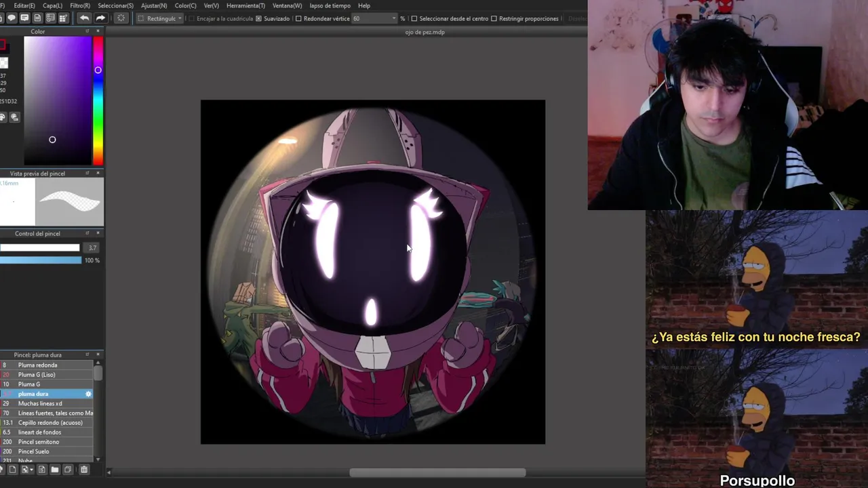
Task: Open the Ventana(W) menu
Action: (287, 5)
